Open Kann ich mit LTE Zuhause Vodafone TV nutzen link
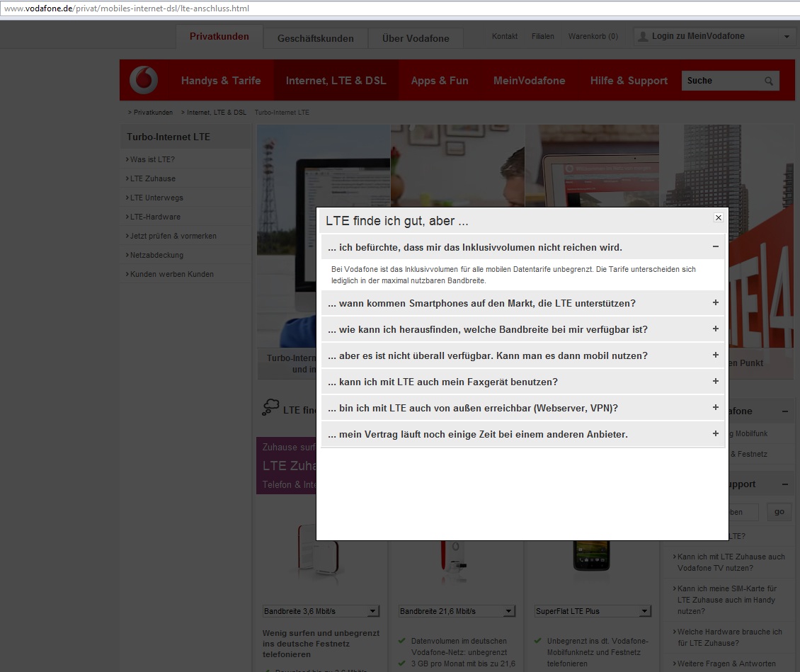800x672 pixels. tap(731, 562)
